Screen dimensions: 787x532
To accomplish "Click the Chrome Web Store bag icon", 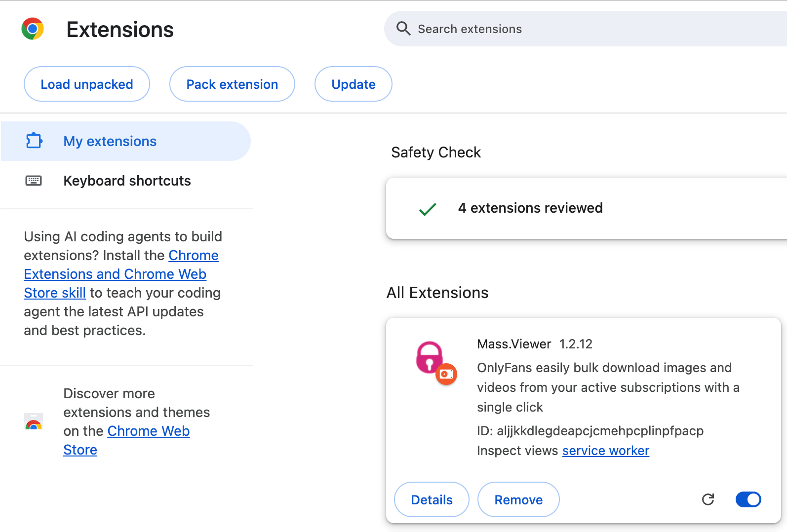I will (34, 421).
